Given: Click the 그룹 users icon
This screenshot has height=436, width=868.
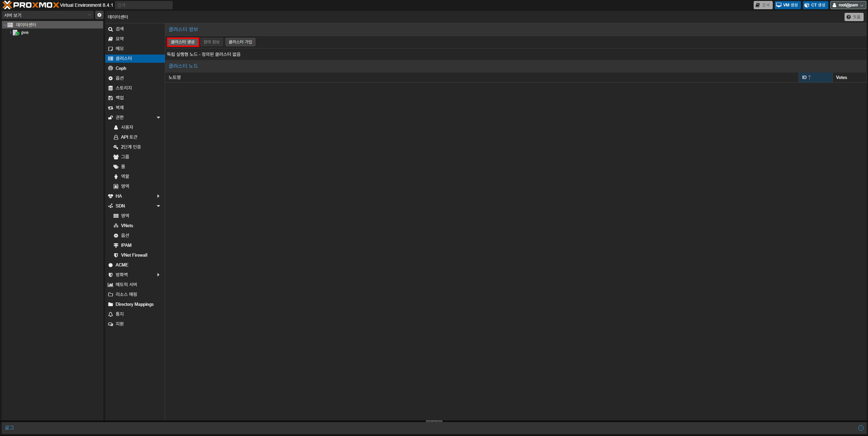Looking at the screenshot, I should [x=116, y=157].
